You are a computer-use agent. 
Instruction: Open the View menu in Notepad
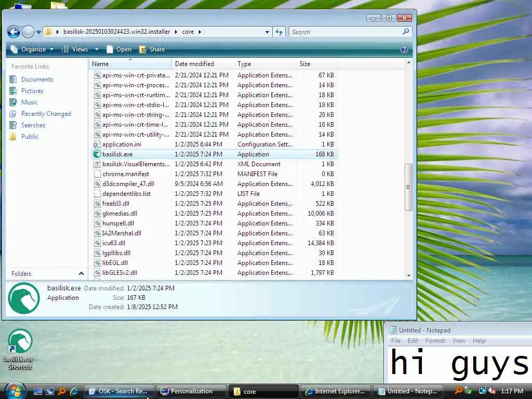tap(459, 341)
